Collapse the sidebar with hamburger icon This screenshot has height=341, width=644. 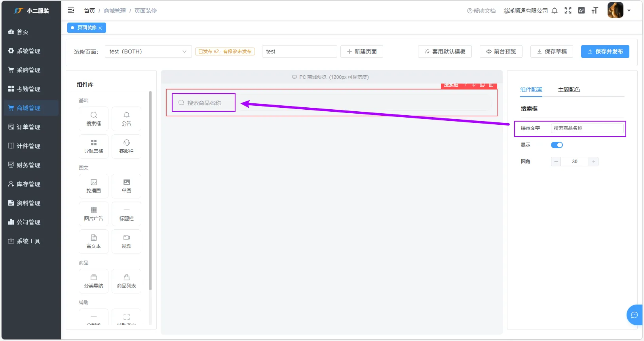coord(71,11)
